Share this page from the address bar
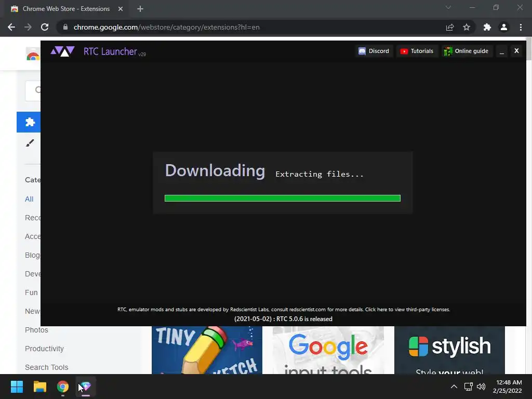The width and height of the screenshot is (532, 399). pos(450,27)
